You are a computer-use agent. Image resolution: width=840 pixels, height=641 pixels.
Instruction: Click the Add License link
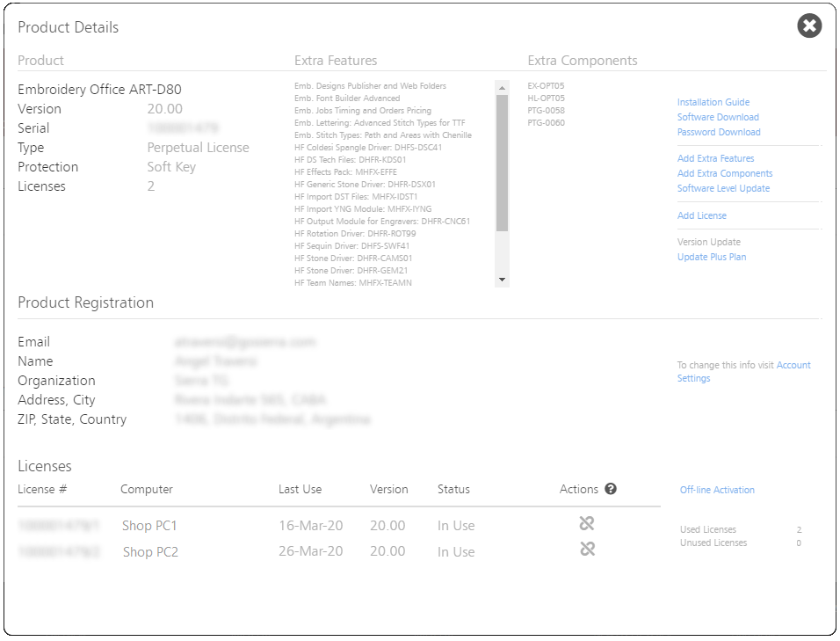(702, 215)
